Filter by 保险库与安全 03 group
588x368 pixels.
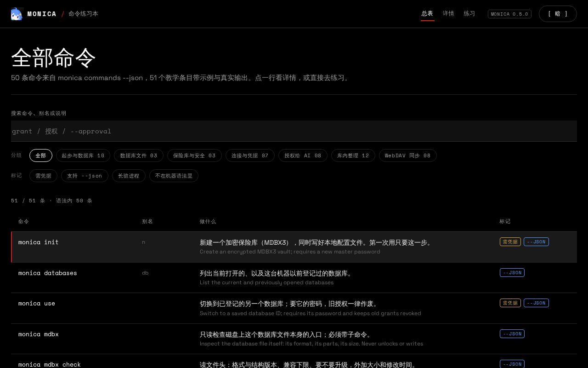pos(194,155)
